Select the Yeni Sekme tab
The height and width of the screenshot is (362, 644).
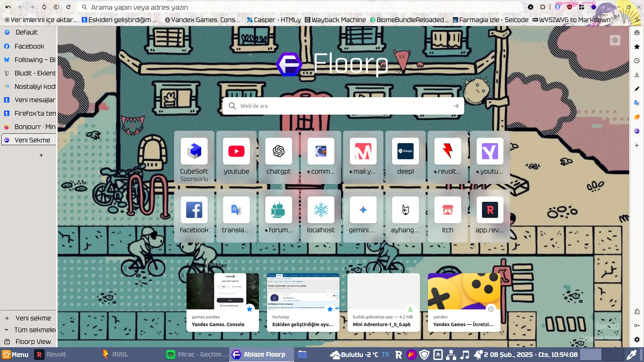pyautogui.click(x=29, y=140)
